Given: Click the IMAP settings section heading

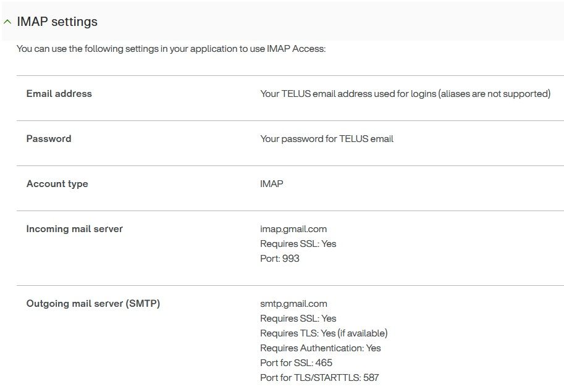Looking at the screenshot, I should click(57, 22).
